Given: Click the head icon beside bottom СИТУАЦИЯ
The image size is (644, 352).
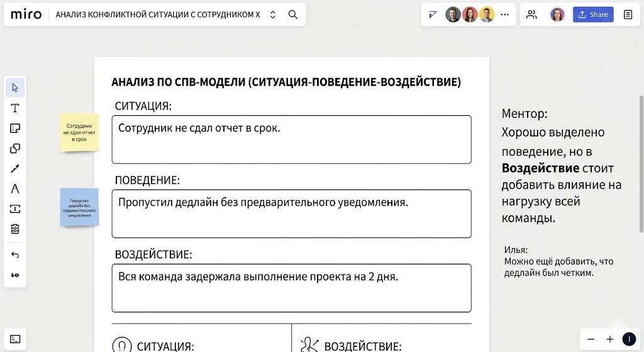Looking at the screenshot, I should (x=122, y=346).
